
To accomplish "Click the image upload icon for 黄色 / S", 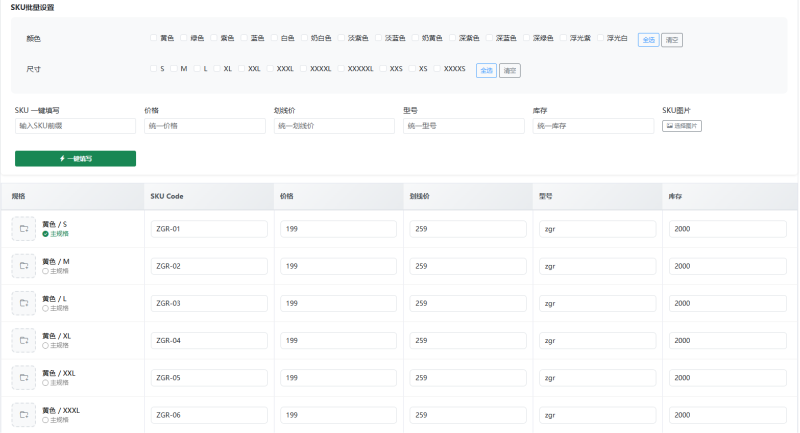I will click(x=23, y=229).
